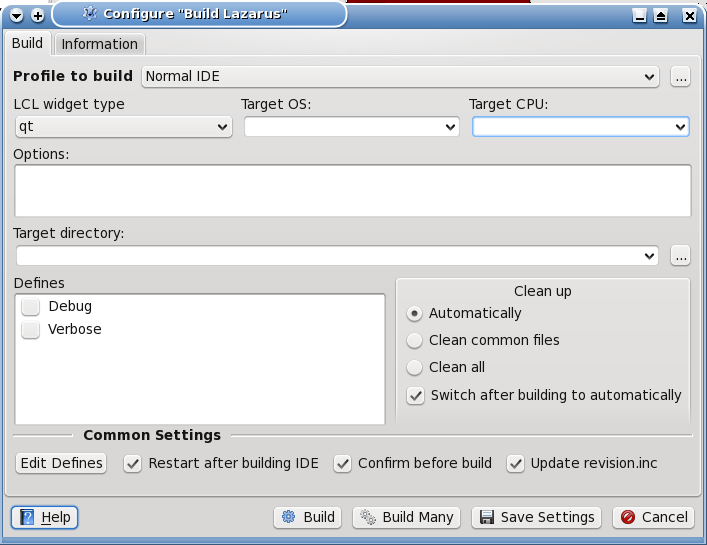Click the gear icon on Build button
The height and width of the screenshot is (545, 707).
pos(289,517)
